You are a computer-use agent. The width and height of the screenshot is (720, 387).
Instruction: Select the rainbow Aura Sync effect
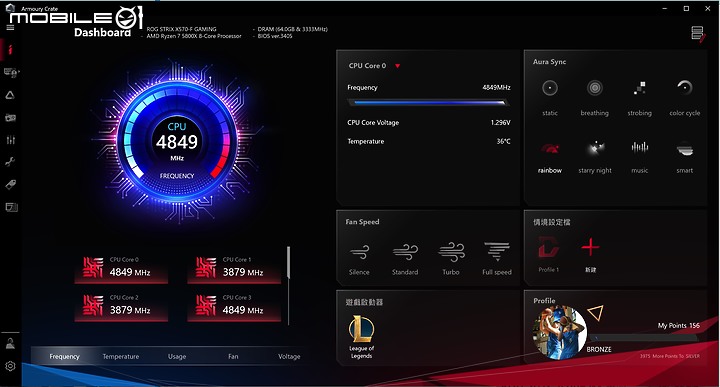coord(550,157)
